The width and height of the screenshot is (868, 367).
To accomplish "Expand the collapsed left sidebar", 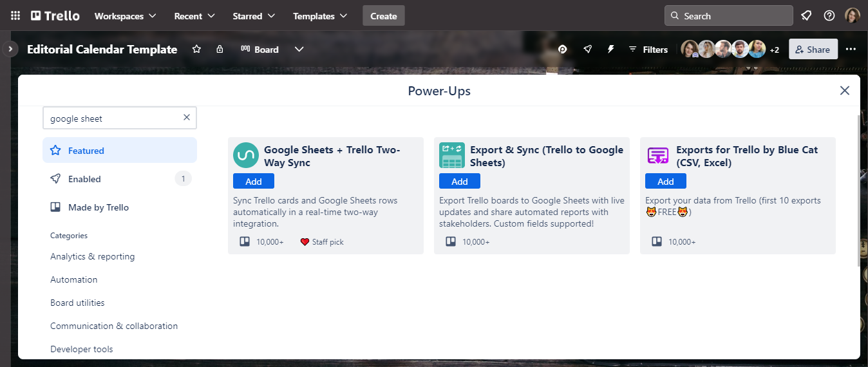I will pos(10,49).
